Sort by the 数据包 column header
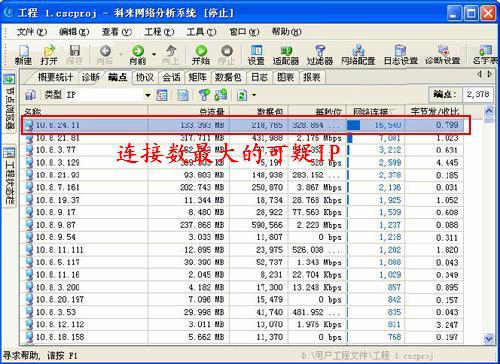500x364 pixels. pos(259,111)
